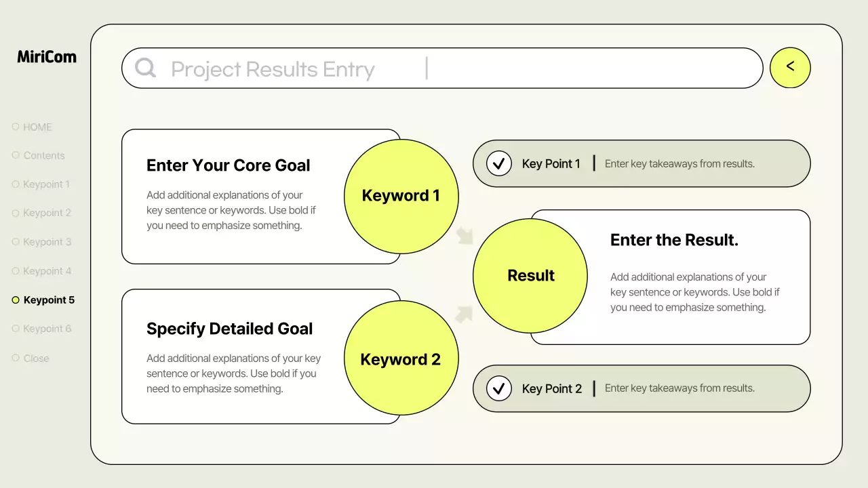Select the active Keypoint 5 bullet

click(16, 300)
